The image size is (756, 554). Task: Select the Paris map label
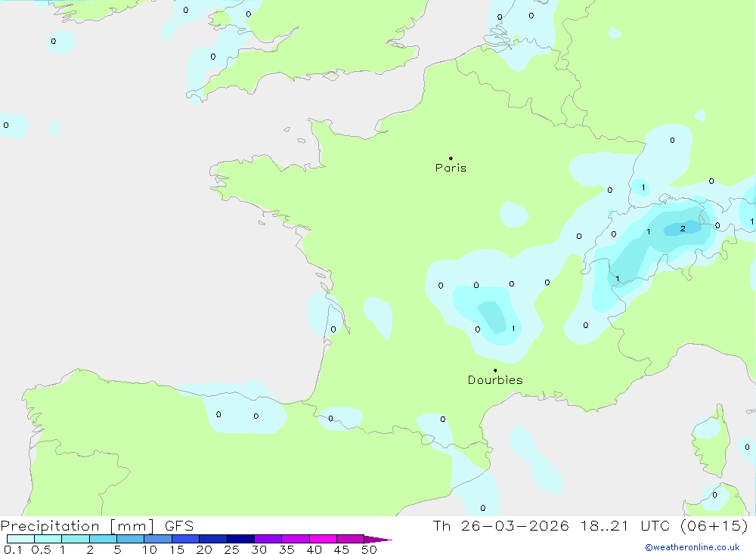click(451, 168)
